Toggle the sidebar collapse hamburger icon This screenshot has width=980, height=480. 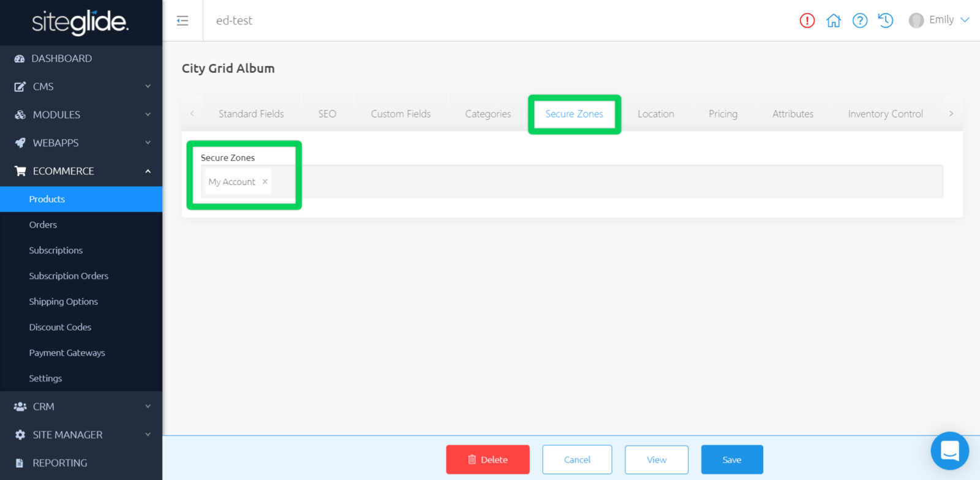183,21
